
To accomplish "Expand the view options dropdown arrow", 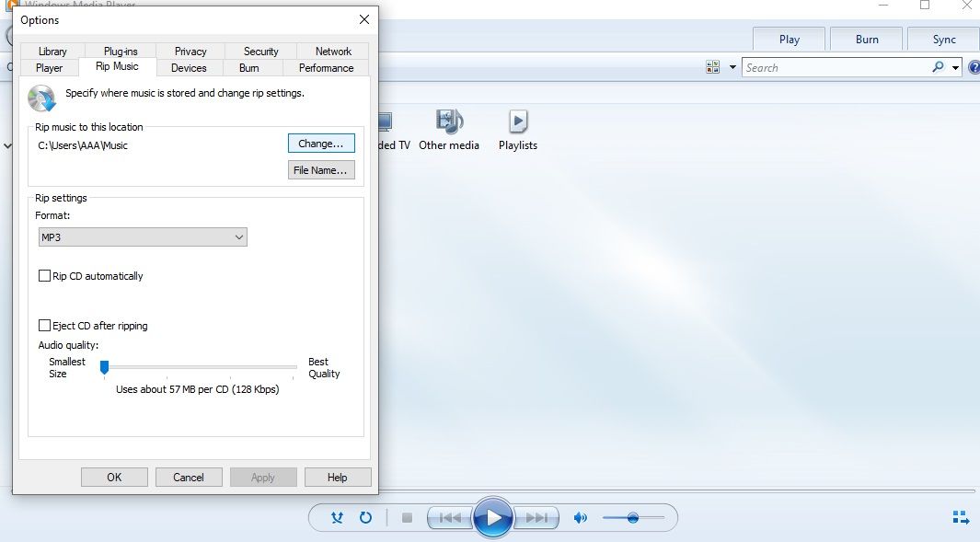I will [x=732, y=67].
